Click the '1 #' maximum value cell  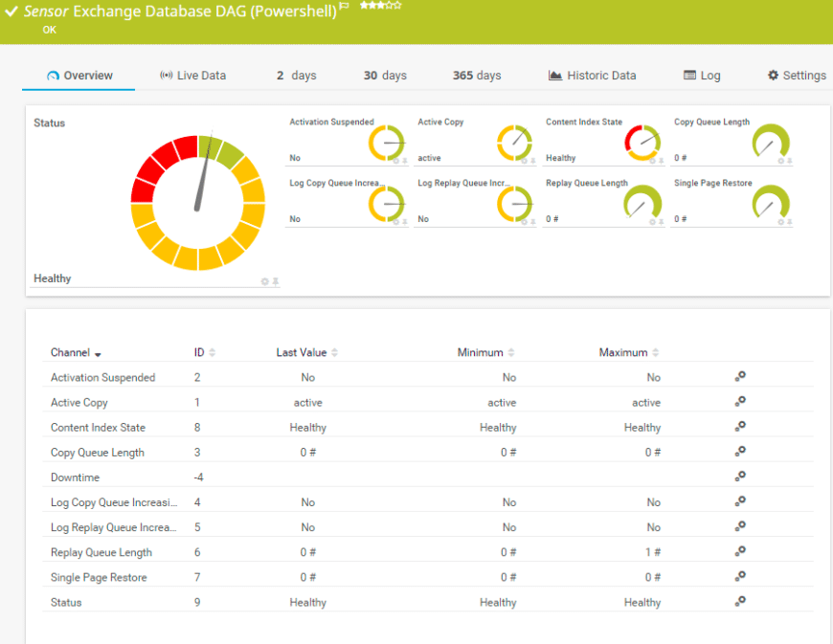click(x=653, y=552)
